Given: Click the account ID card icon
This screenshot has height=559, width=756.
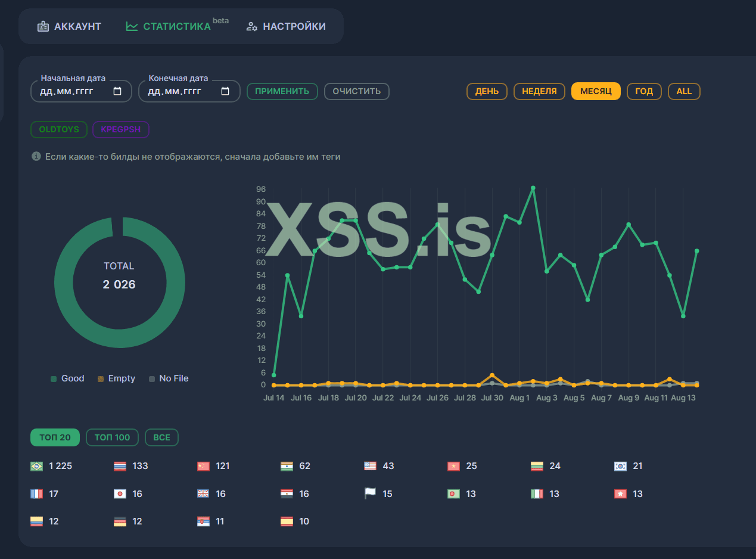Looking at the screenshot, I should 43,26.
